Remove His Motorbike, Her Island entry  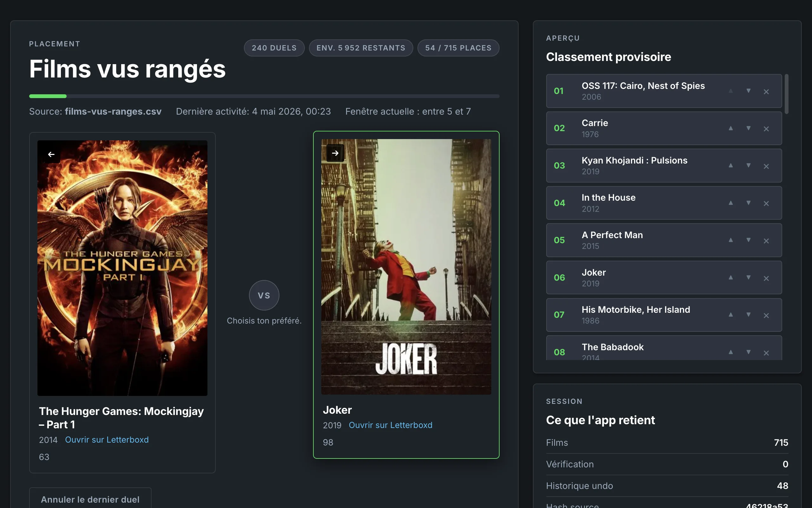click(x=766, y=315)
